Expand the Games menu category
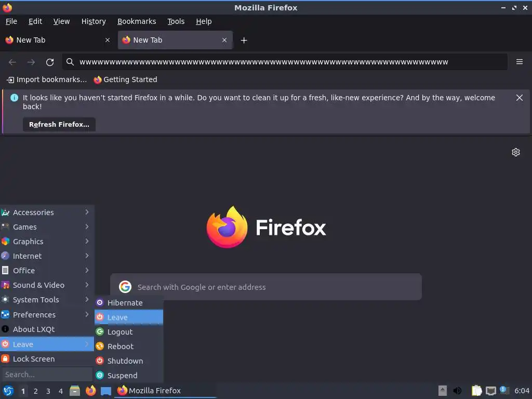 click(x=47, y=227)
